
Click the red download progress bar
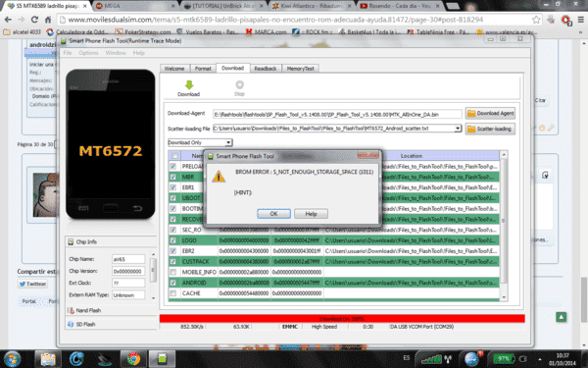(342, 319)
